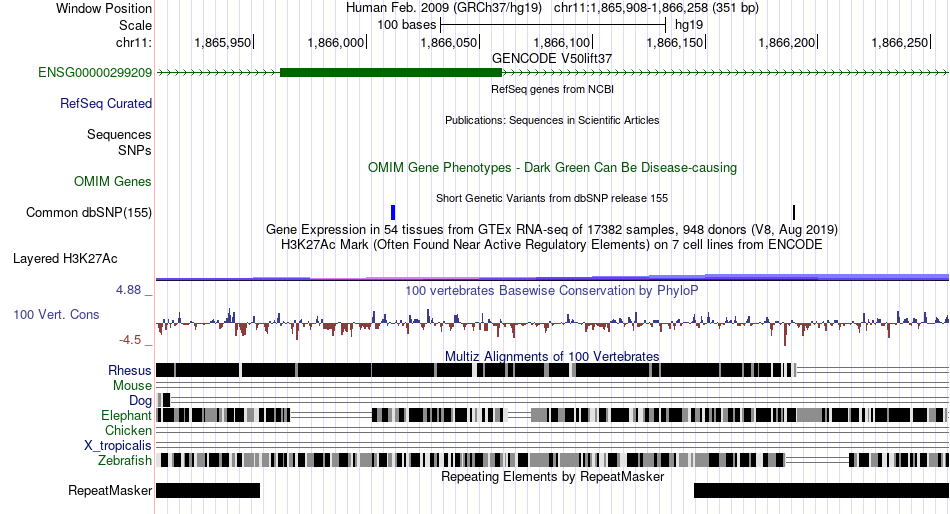
Task: Click the H3K27Ac signal band
Action: 552,278
